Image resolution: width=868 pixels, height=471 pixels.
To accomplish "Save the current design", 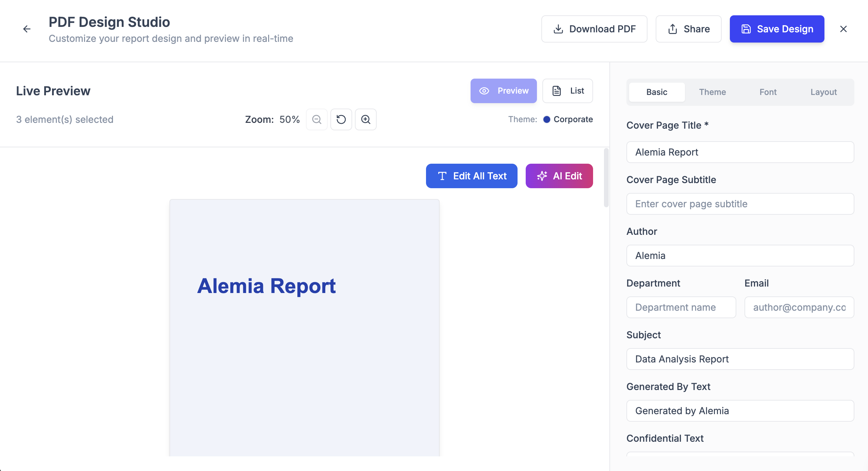I will click(x=776, y=29).
